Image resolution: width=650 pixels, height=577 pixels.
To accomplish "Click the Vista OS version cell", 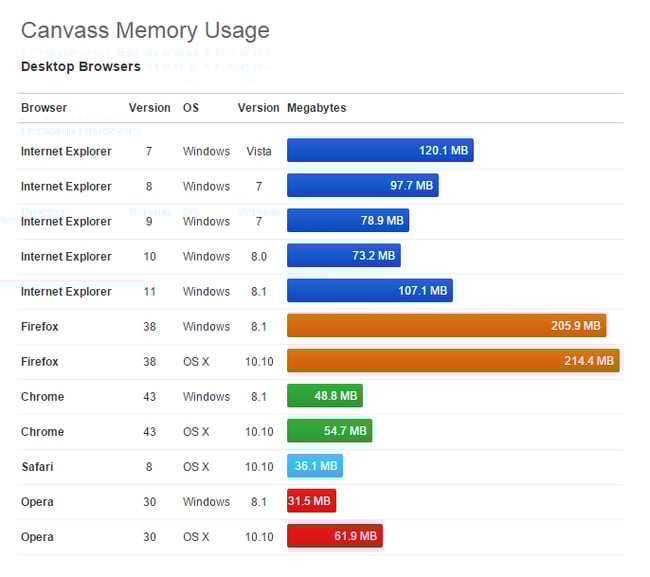I will 259,151.
